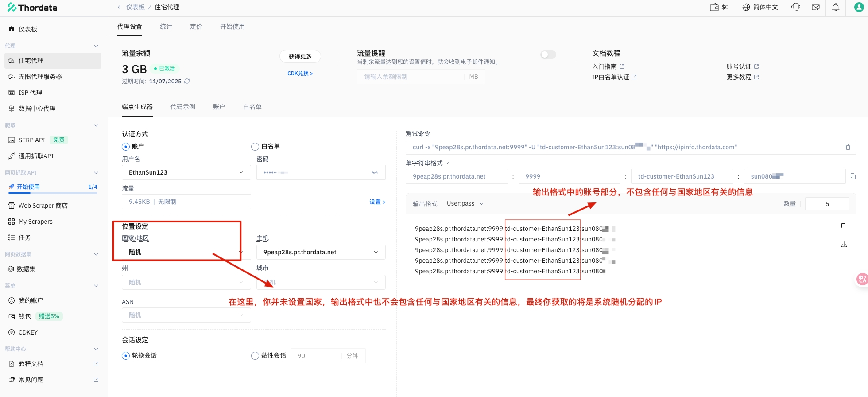Expand the host dropdown 9peap28s.pr.thordata.net
The height and width of the screenshot is (397, 868).
(321, 252)
